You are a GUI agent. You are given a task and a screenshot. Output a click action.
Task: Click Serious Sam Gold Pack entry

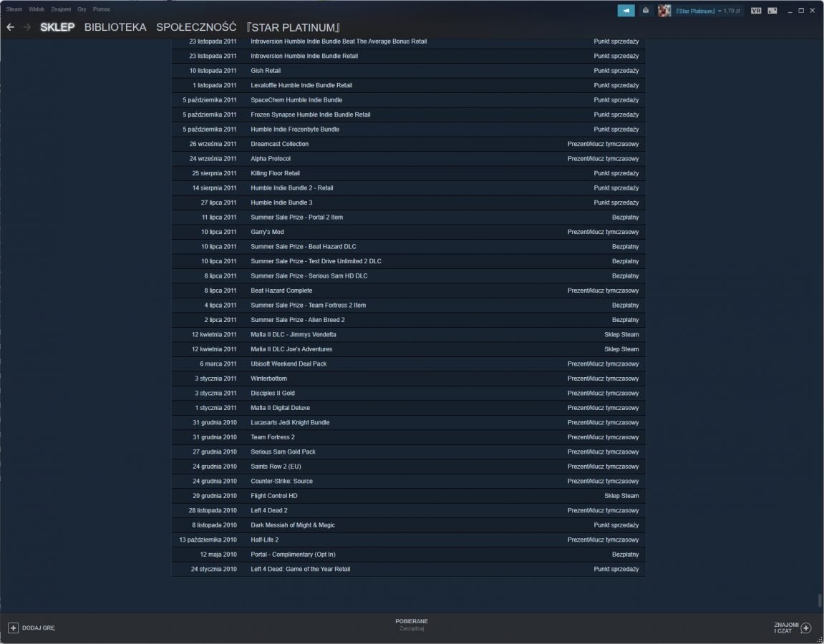pyautogui.click(x=283, y=452)
